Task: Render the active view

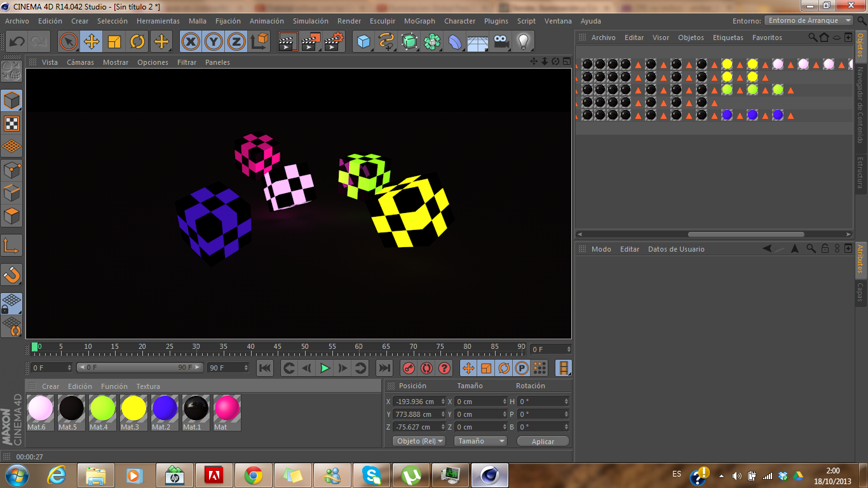Action: click(288, 42)
